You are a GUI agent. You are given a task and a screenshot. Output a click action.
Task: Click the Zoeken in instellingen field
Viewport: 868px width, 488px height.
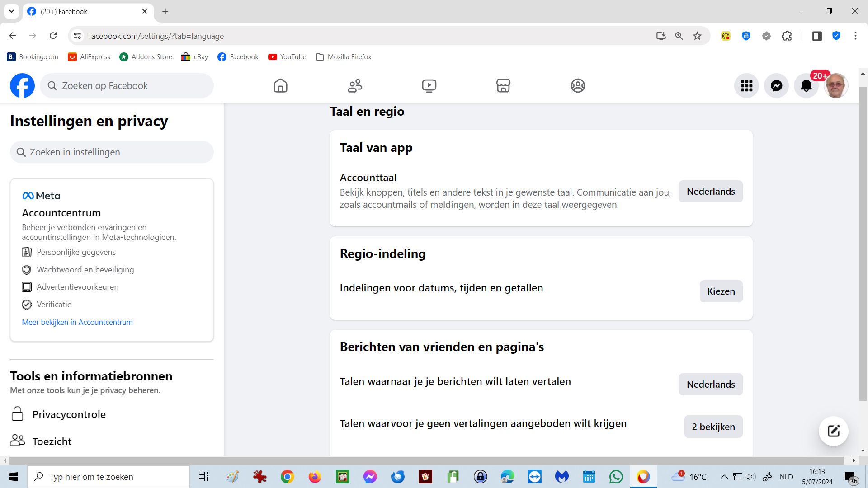112,152
